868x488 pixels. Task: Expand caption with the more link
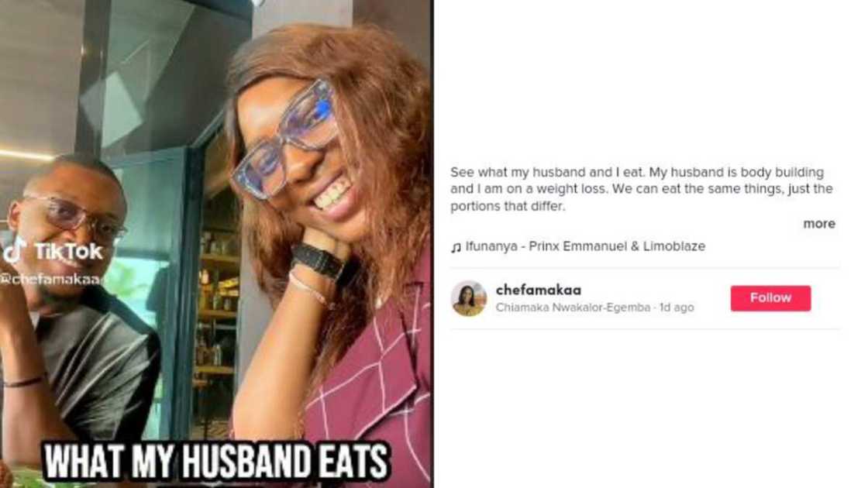(818, 224)
